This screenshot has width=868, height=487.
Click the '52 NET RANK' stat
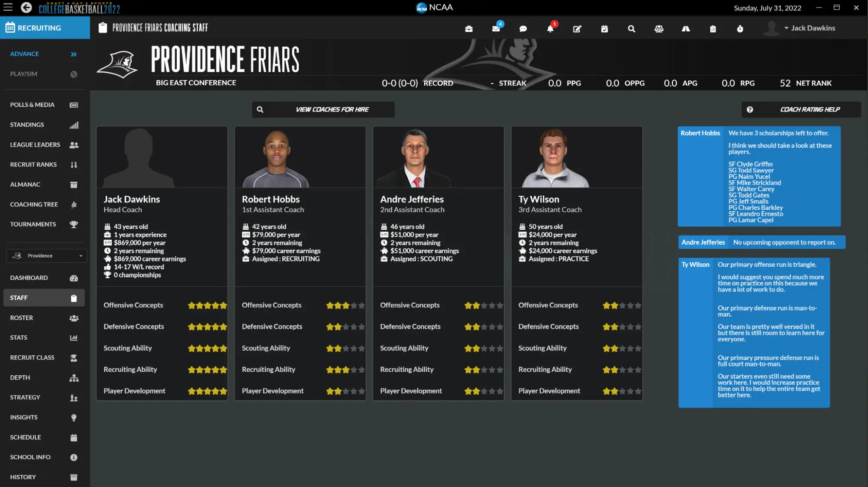805,83
